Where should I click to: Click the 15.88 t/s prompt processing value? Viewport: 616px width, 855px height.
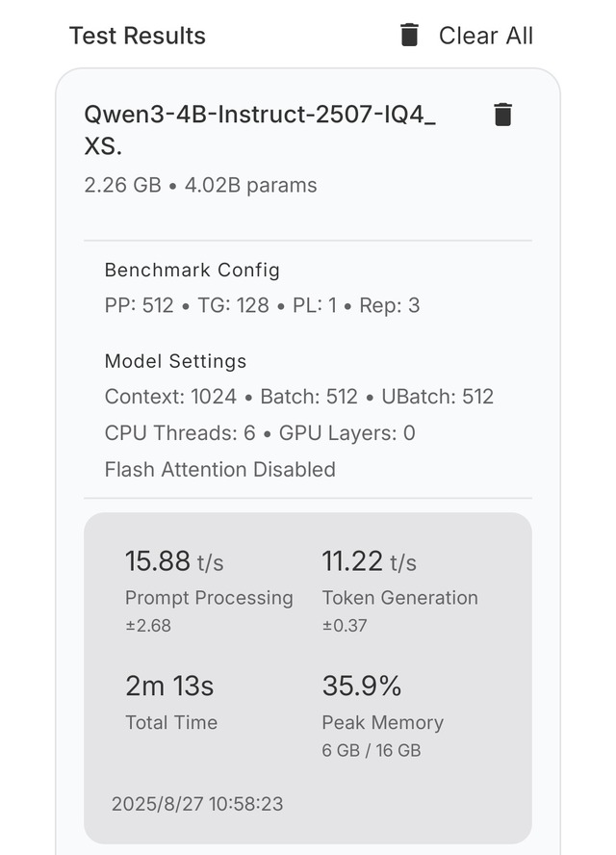point(174,561)
